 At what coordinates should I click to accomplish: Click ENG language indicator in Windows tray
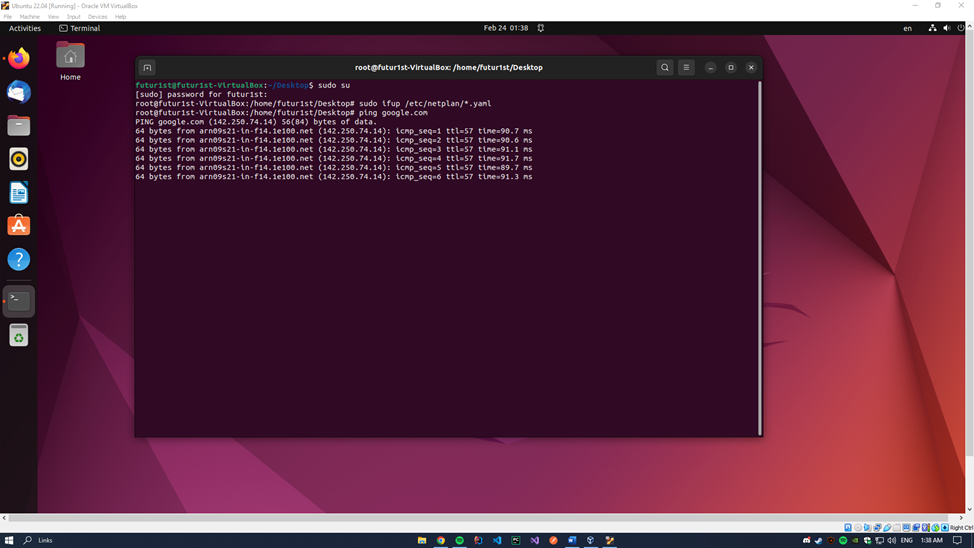pos(907,541)
